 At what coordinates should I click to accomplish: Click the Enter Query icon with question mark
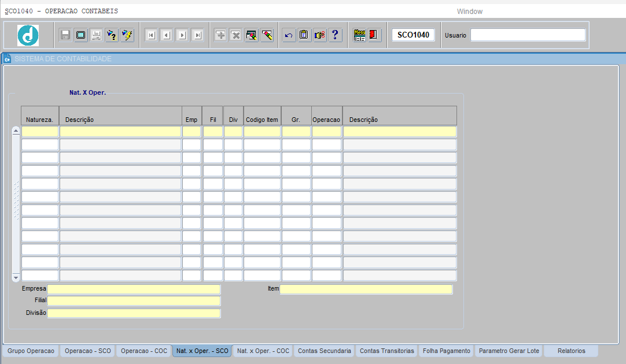point(112,35)
